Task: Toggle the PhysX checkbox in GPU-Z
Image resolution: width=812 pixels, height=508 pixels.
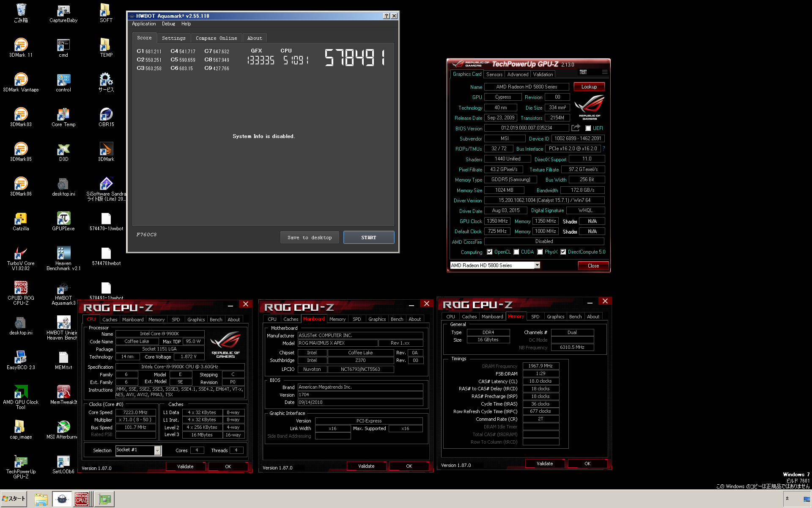Action: coord(540,252)
